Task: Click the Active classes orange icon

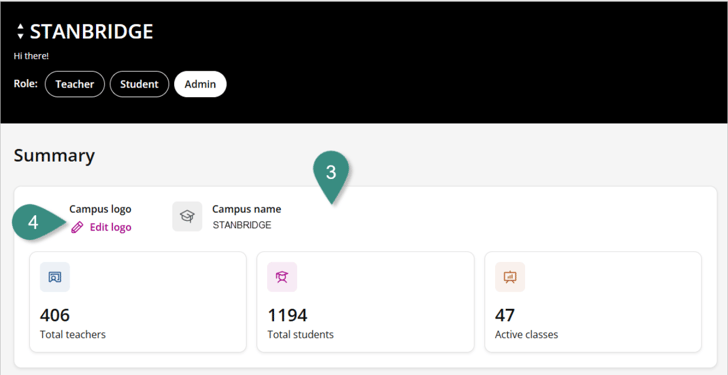Action: click(510, 277)
